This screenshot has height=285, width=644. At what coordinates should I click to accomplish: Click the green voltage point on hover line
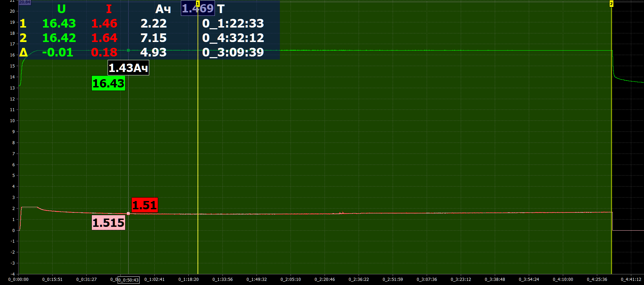(x=128, y=50)
